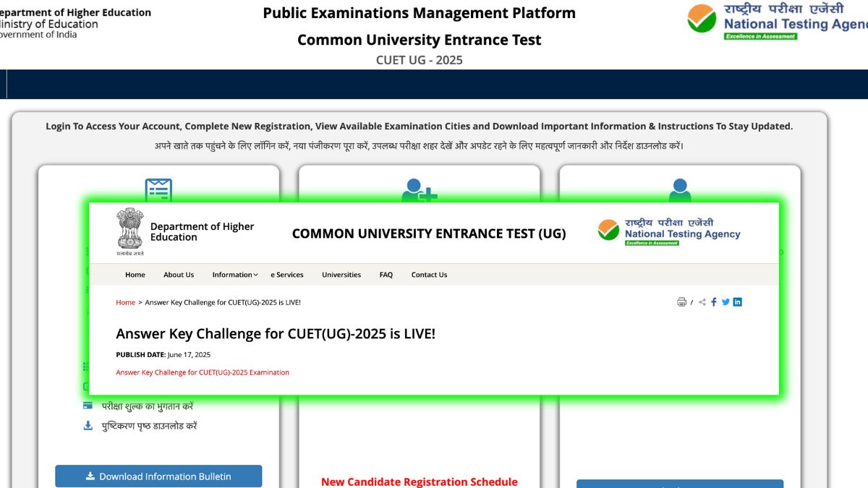The image size is (868, 488).
Task: Click the Indian national emblem logo
Action: (x=130, y=232)
